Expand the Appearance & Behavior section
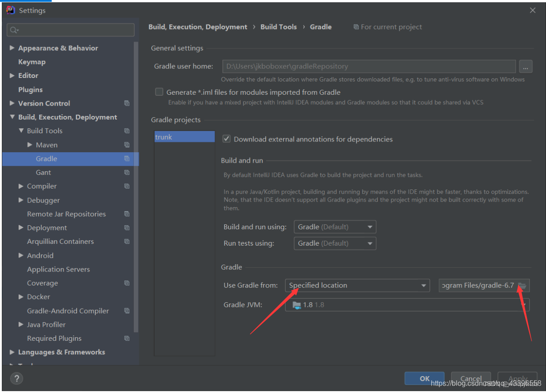This screenshot has width=546, height=392. coord(11,48)
